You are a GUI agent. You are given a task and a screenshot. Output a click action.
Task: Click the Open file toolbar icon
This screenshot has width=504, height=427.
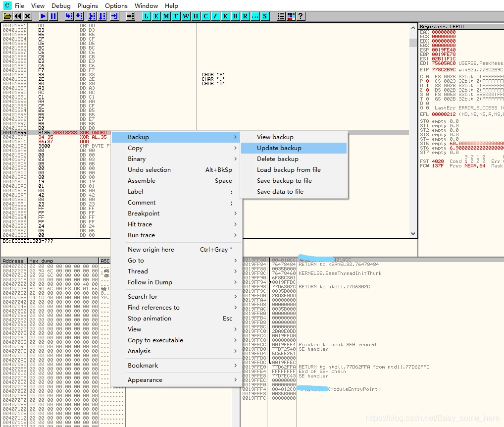coord(8,16)
